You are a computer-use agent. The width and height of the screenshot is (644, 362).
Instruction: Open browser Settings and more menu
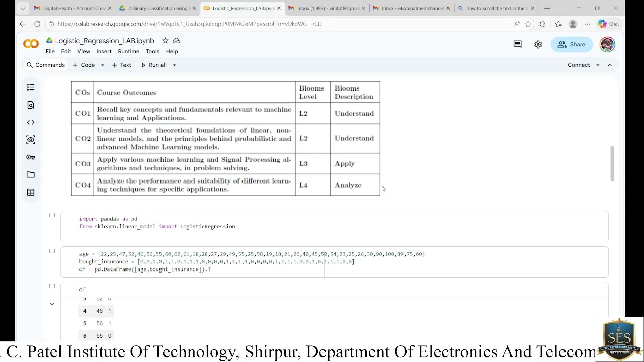click(587, 24)
